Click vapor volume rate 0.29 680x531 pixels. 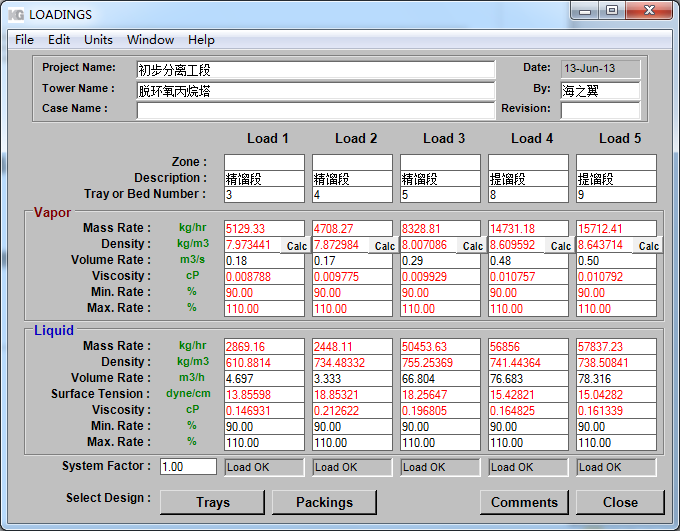tap(441, 261)
